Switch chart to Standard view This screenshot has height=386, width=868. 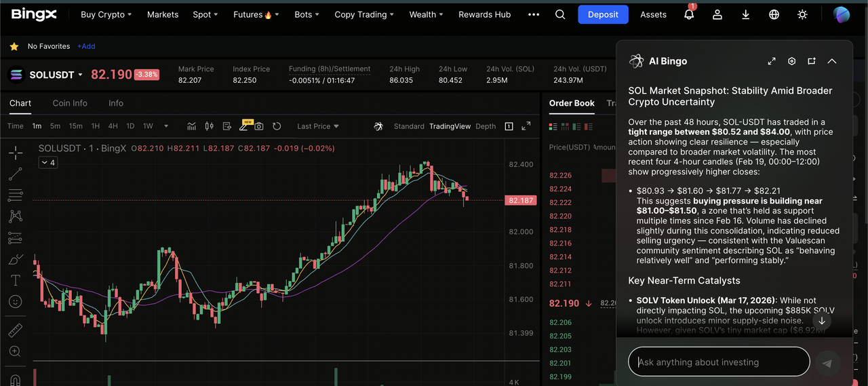408,126
